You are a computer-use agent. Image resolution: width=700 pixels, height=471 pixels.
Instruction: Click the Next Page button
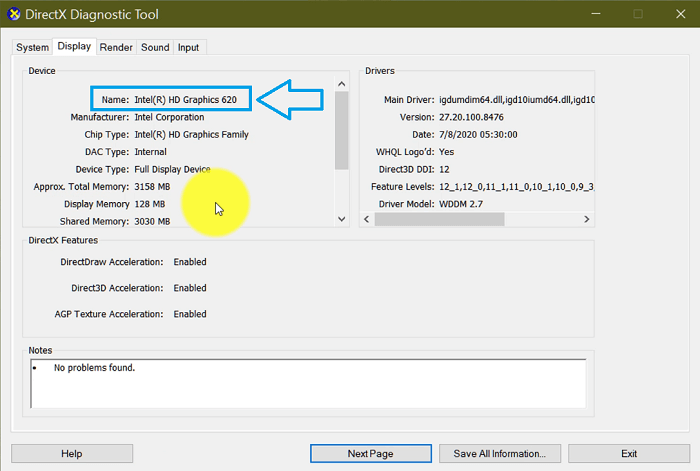(371, 454)
